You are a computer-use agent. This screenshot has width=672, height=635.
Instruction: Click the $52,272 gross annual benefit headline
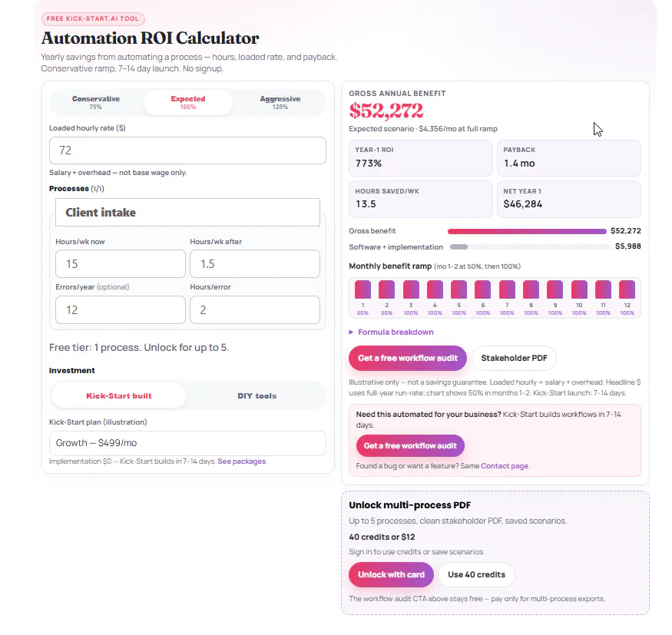tap(386, 111)
